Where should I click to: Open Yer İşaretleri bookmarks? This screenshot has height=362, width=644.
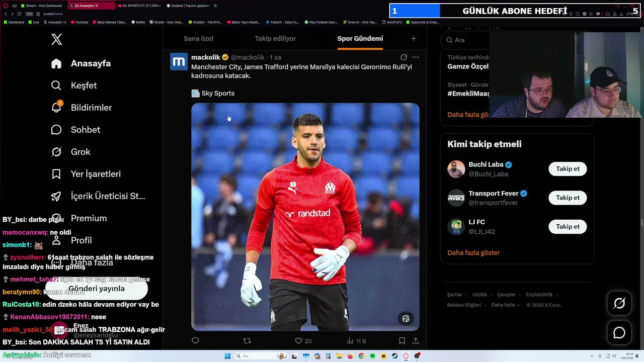[86, 174]
